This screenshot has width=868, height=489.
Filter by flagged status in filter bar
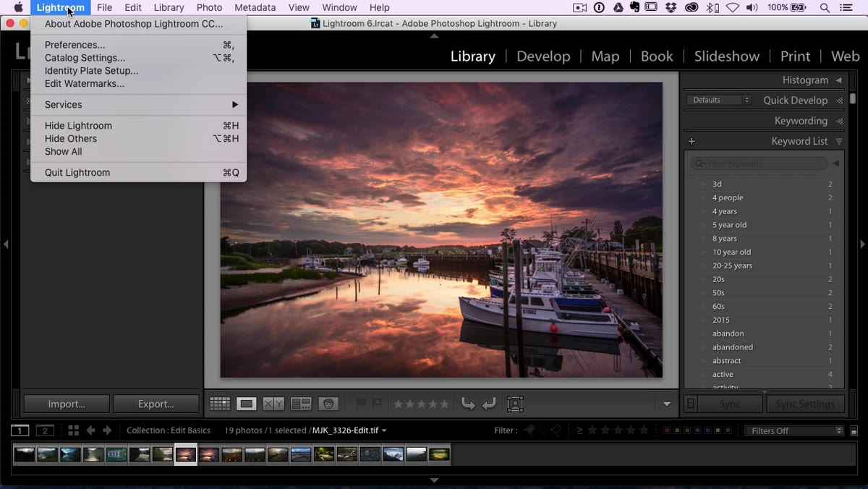tap(529, 430)
